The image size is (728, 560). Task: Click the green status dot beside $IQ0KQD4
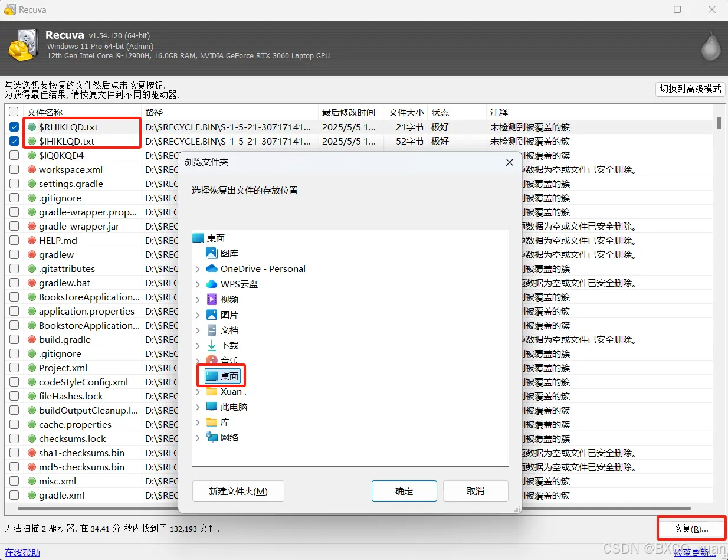(32, 156)
